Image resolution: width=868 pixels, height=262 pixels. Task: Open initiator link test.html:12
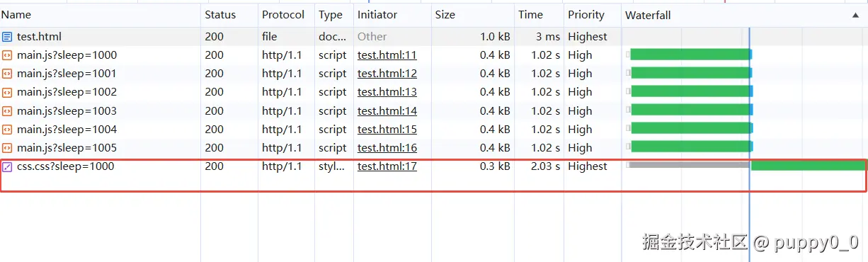click(x=387, y=74)
